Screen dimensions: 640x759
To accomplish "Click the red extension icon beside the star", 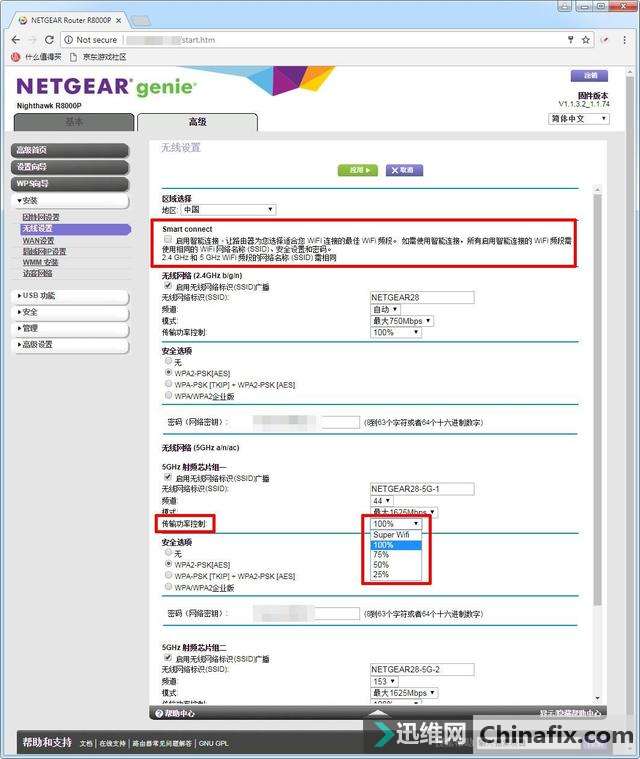I will pyautogui.click(x=605, y=40).
